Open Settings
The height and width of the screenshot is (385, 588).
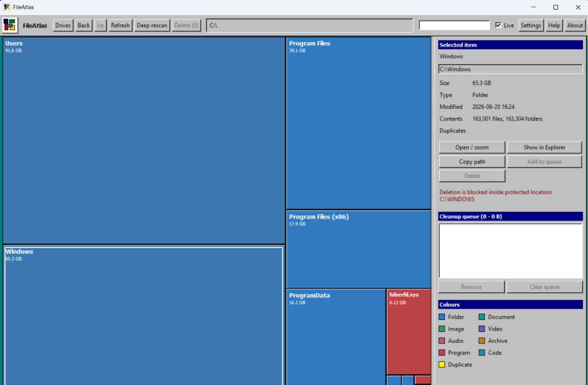(x=531, y=25)
